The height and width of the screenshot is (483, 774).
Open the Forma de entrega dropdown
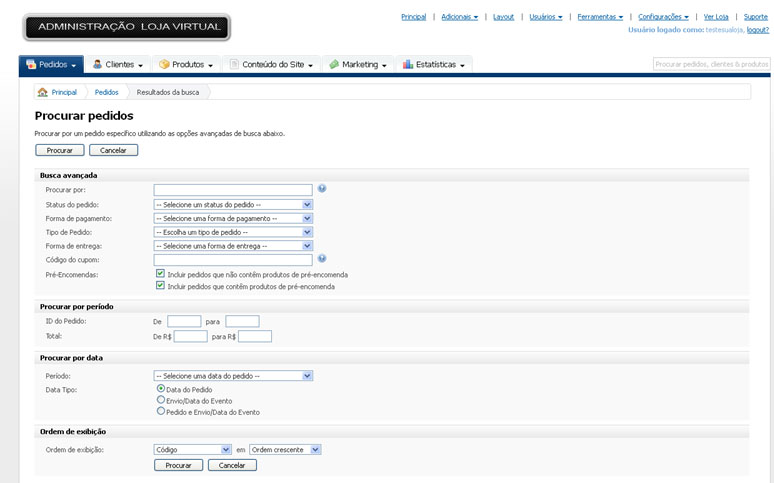pyautogui.click(x=233, y=246)
